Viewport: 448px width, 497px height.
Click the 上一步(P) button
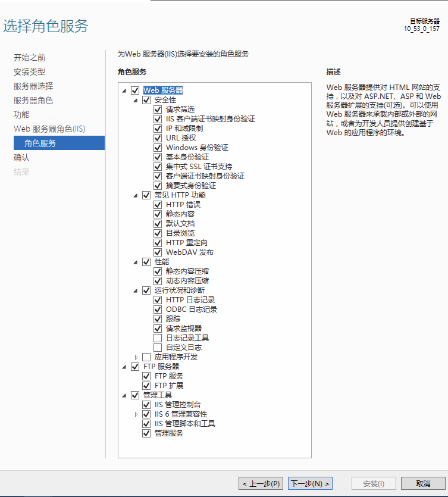pos(261,484)
